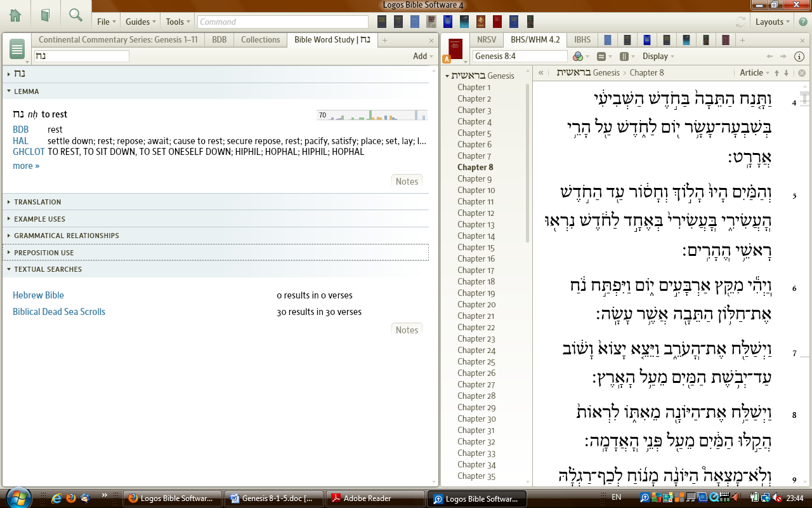Open the orange-brown book shortcut in top toolbar
Viewport: 812px width, 508px height.
[x=481, y=22]
